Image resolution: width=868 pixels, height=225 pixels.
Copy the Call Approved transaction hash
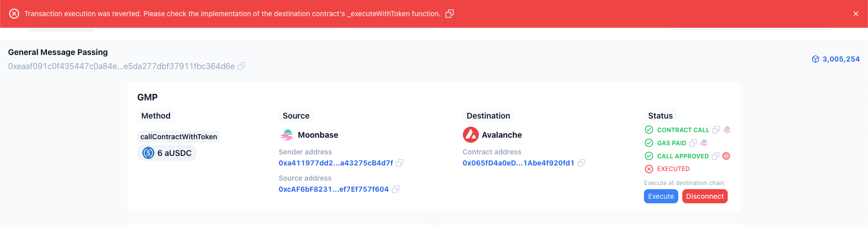click(715, 156)
